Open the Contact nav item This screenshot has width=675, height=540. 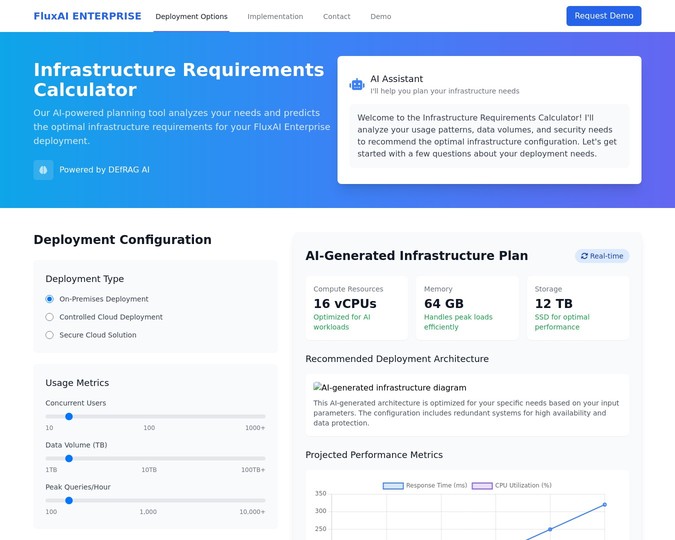(x=337, y=16)
